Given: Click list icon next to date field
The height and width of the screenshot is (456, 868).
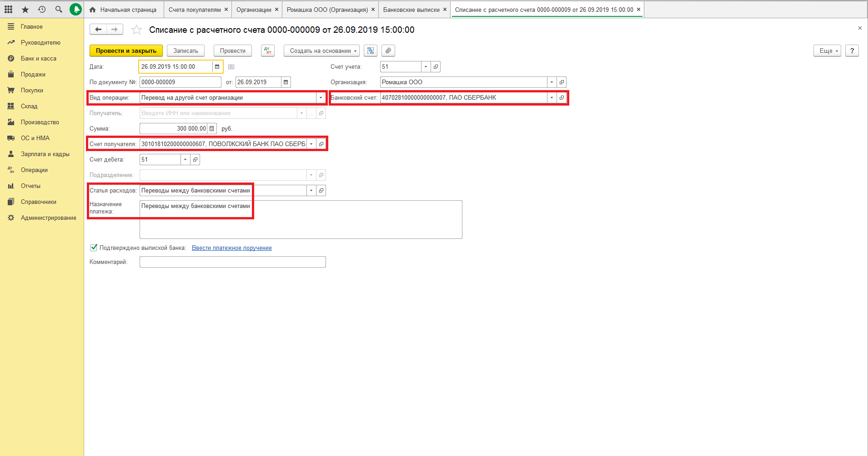Looking at the screenshot, I should point(231,67).
